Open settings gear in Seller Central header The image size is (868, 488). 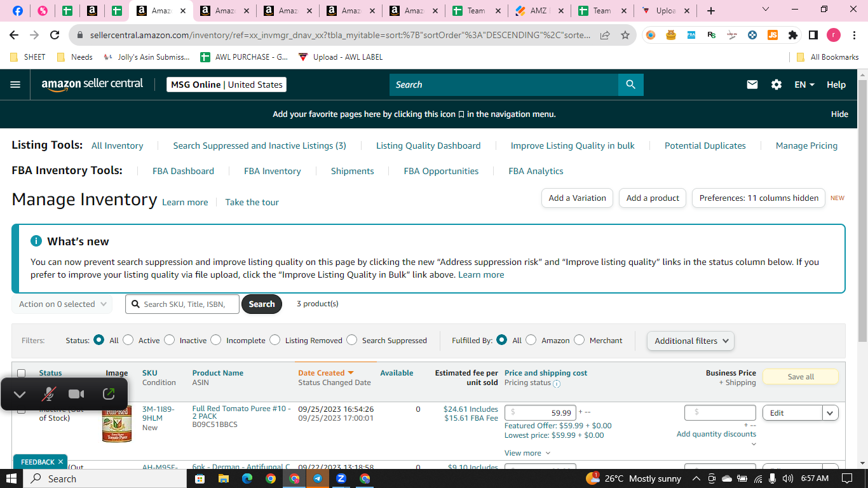pos(776,85)
